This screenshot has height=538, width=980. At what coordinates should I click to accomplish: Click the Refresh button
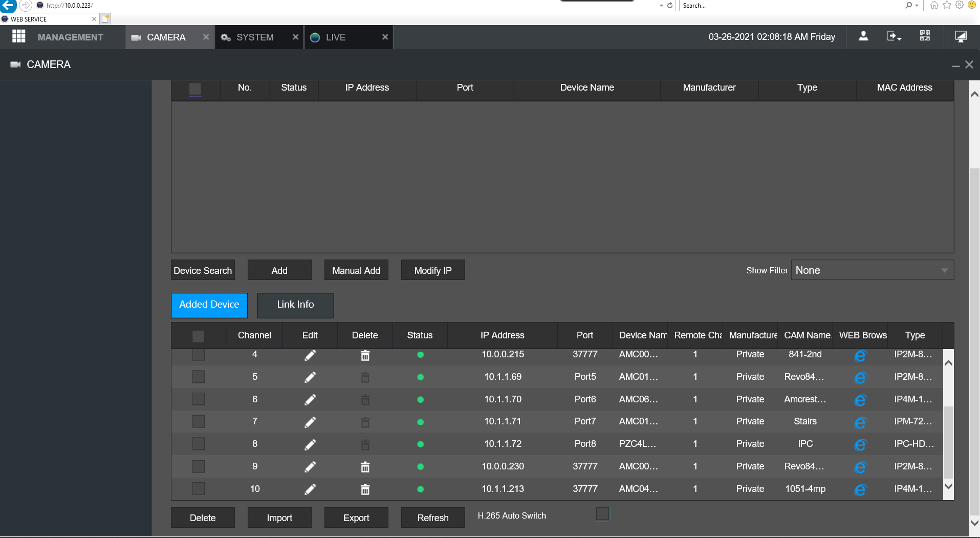click(x=433, y=518)
